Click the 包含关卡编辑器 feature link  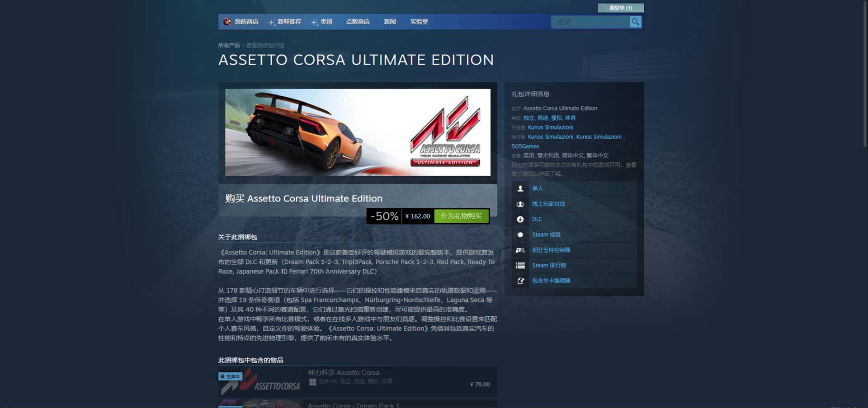[551, 281]
